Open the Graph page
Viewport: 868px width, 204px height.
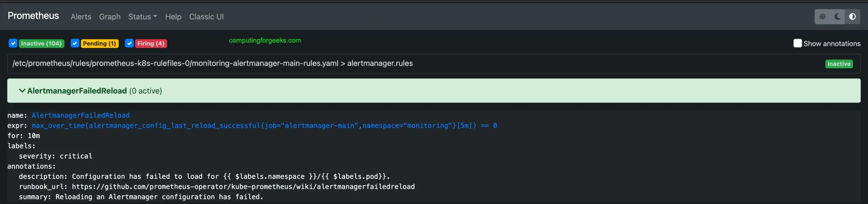(110, 17)
